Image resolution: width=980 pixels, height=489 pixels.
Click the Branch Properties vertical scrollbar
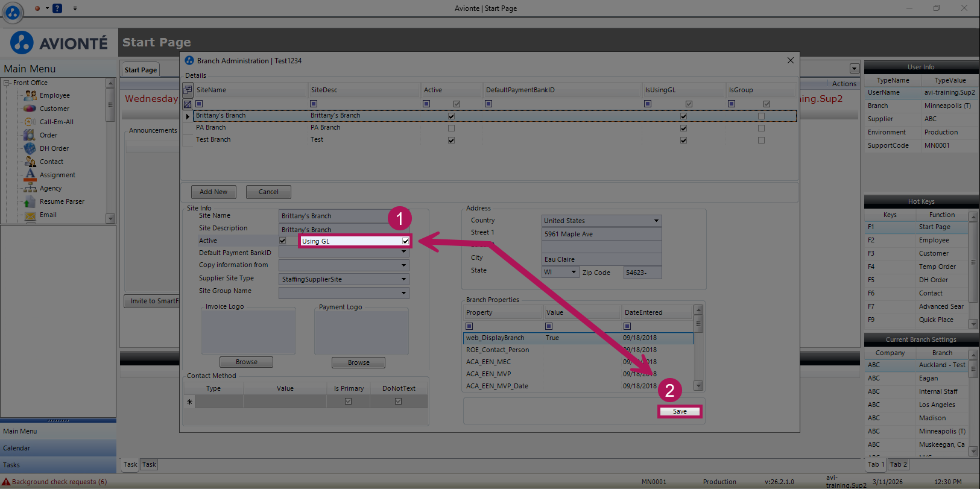coord(698,348)
